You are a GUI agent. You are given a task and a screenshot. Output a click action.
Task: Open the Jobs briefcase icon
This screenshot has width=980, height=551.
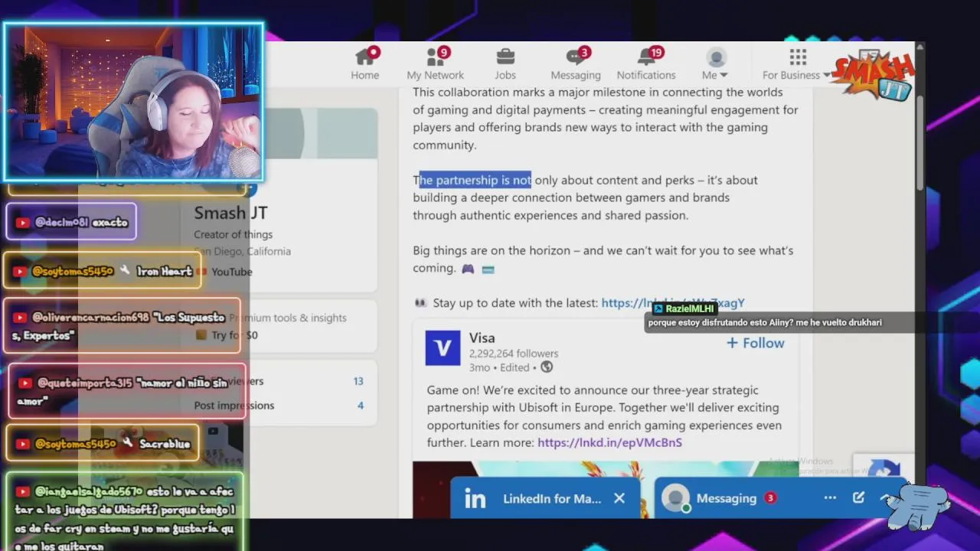[x=505, y=57]
